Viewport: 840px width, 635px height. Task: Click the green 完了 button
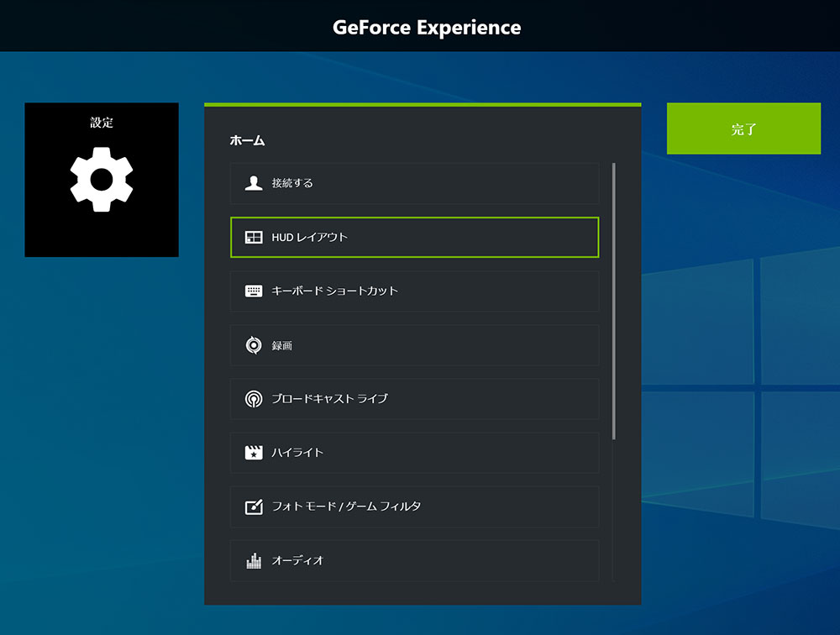tap(744, 129)
